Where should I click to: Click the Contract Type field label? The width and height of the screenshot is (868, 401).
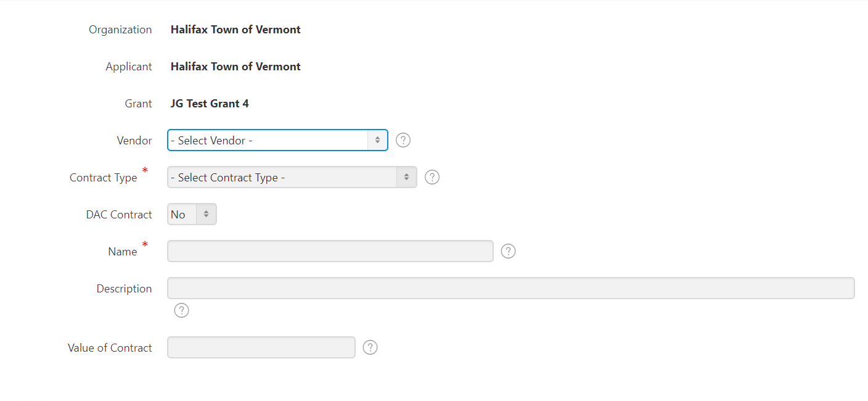click(104, 178)
